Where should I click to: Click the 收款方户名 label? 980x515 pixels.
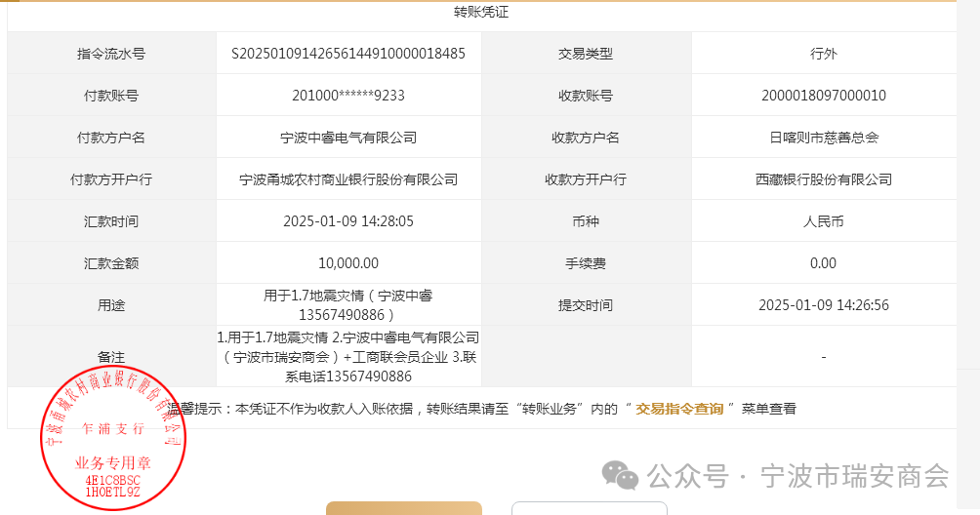coord(586,138)
